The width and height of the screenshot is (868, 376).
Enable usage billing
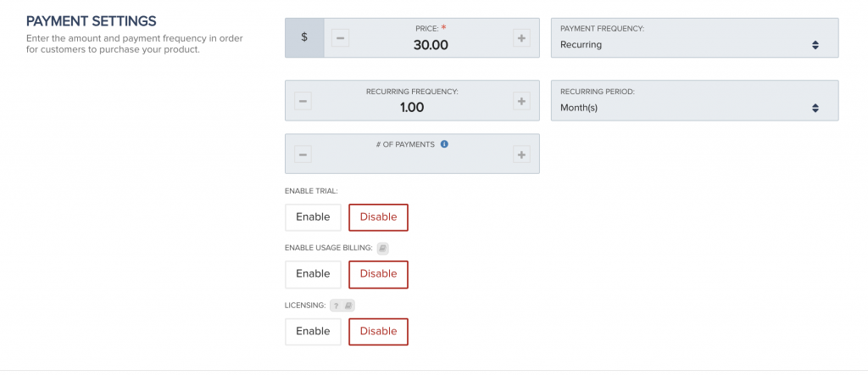[313, 274]
